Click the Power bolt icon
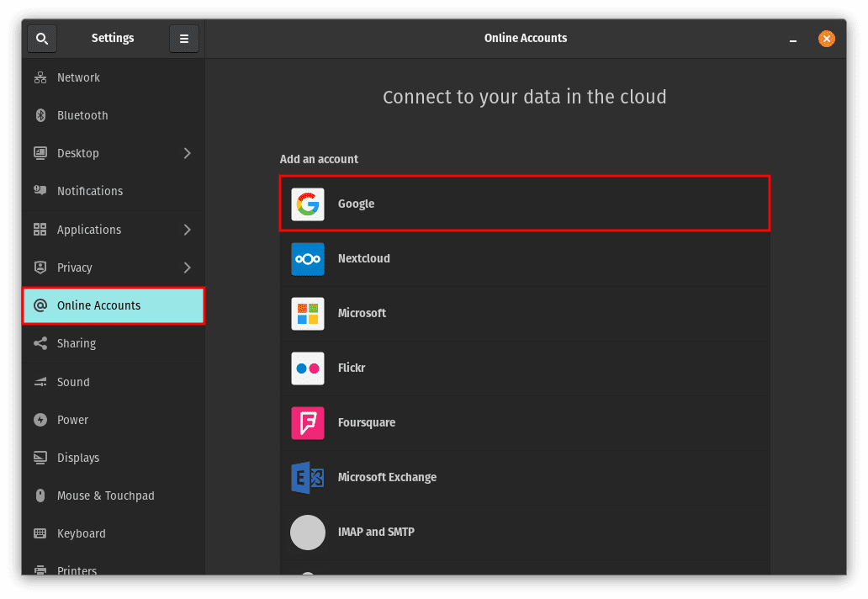 [x=40, y=420]
